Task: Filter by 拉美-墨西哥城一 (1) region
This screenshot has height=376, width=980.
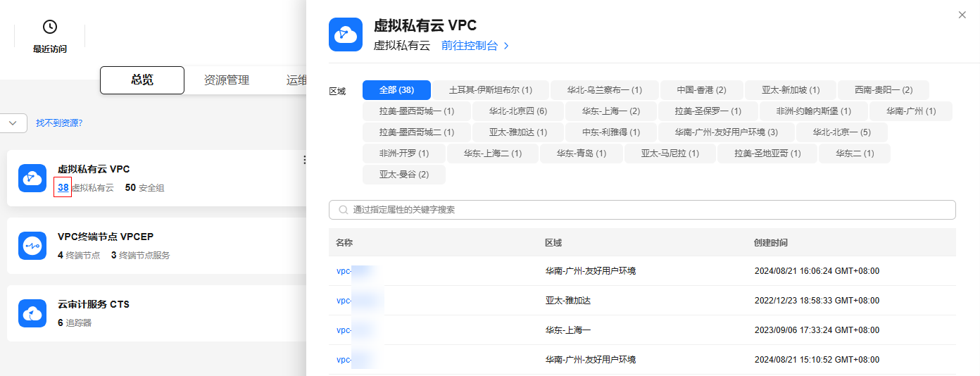Action: tap(417, 111)
